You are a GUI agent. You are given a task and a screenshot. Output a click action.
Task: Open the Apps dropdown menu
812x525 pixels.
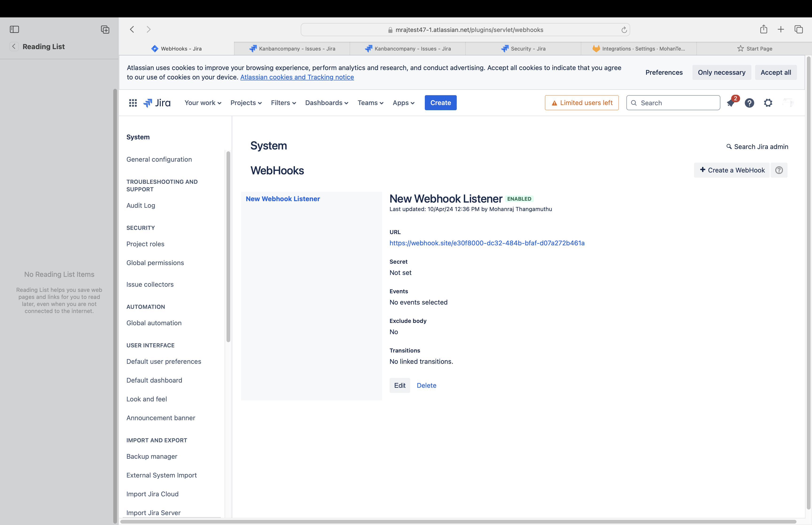(x=403, y=103)
